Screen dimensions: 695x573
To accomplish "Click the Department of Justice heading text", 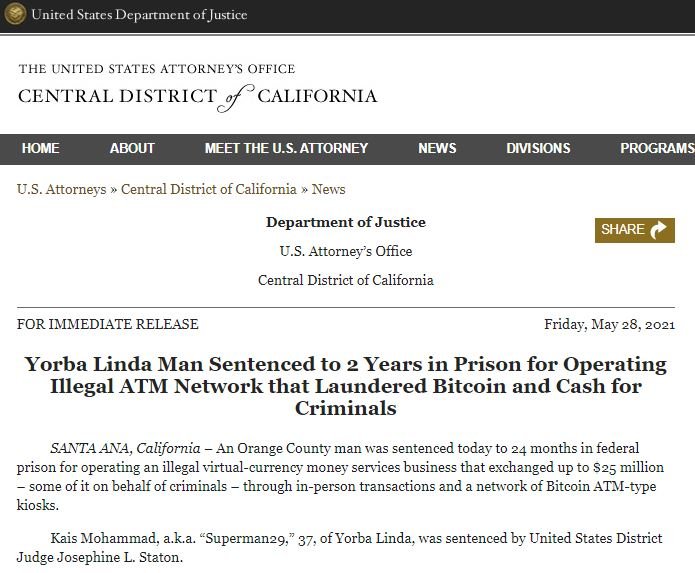I will 346,222.
